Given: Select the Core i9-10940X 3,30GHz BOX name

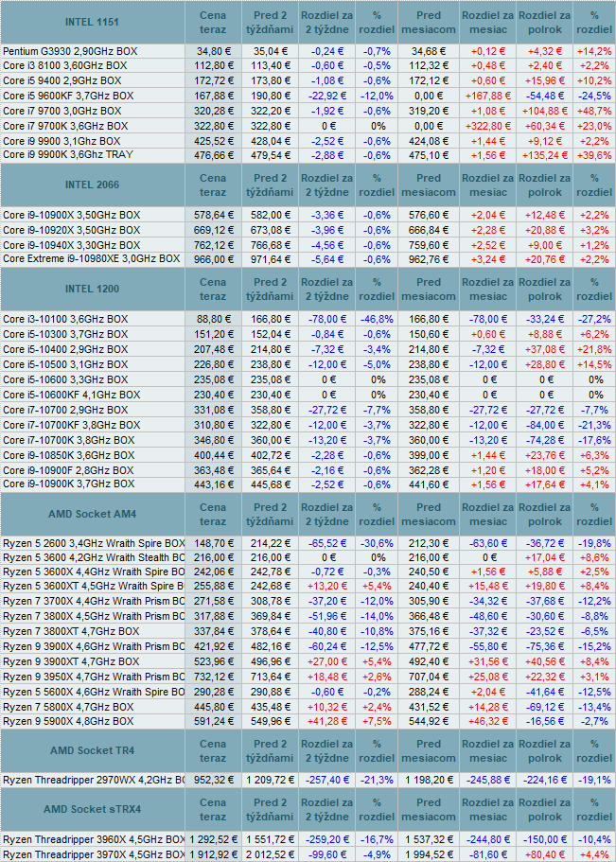Looking at the screenshot, I should 72,245.
